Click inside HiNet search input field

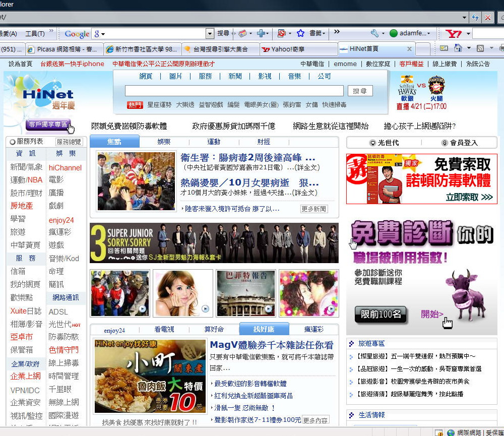click(x=234, y=91)
